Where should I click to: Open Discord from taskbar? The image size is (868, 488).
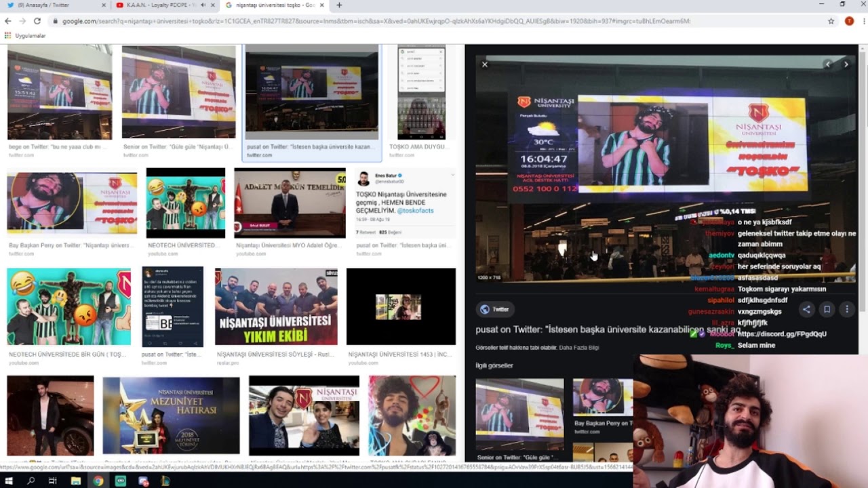[143, 481]
